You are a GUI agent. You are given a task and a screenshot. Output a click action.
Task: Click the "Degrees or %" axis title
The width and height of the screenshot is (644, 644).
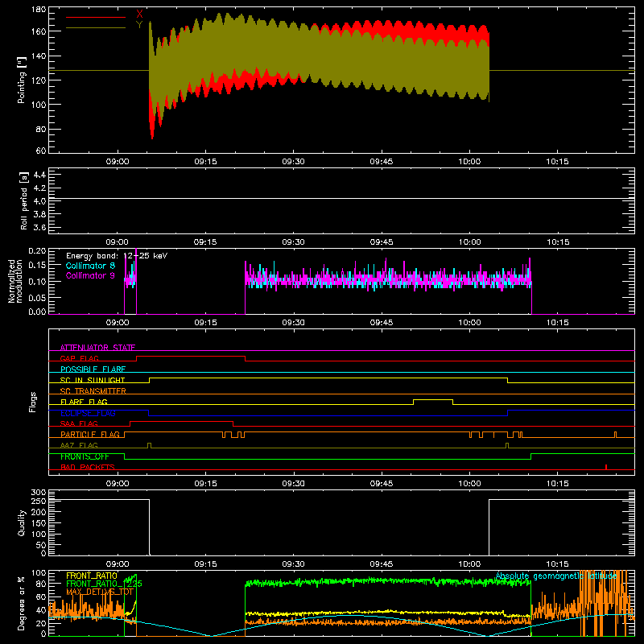pos(22,603)
